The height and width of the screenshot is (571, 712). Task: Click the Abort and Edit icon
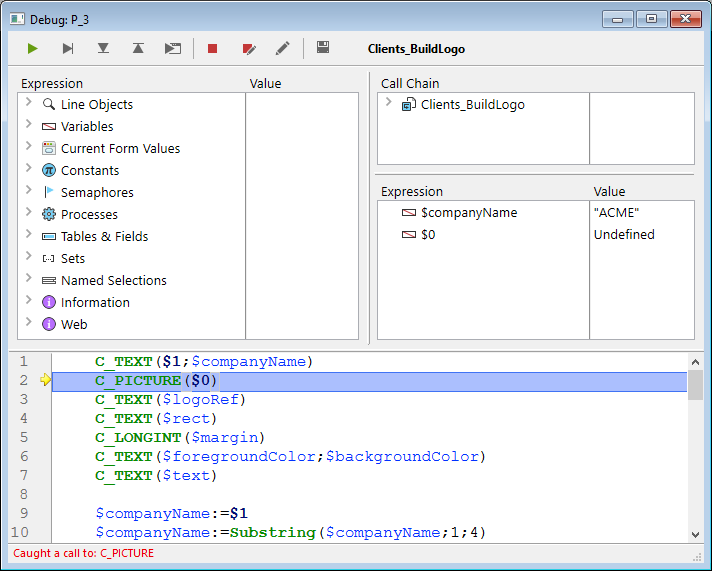tap(248, 48)
